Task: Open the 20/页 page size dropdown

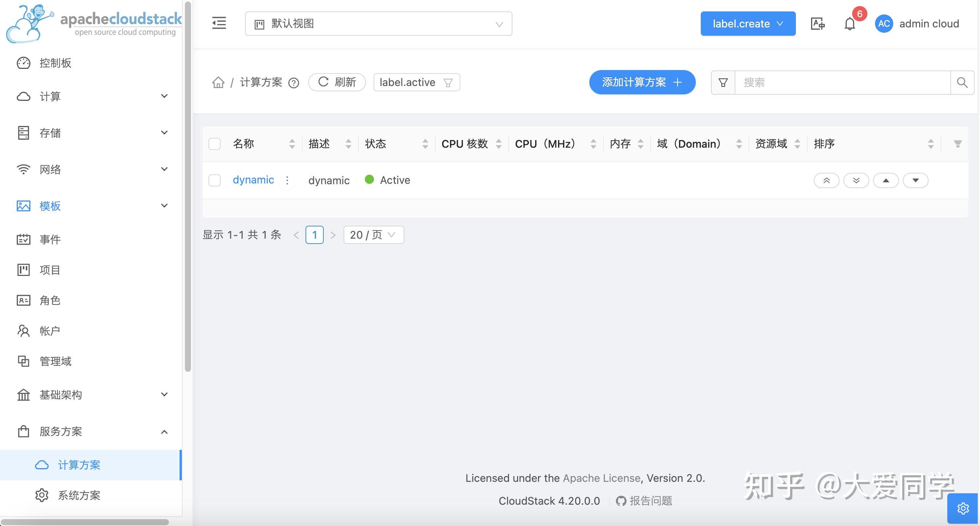Action: 373,234
